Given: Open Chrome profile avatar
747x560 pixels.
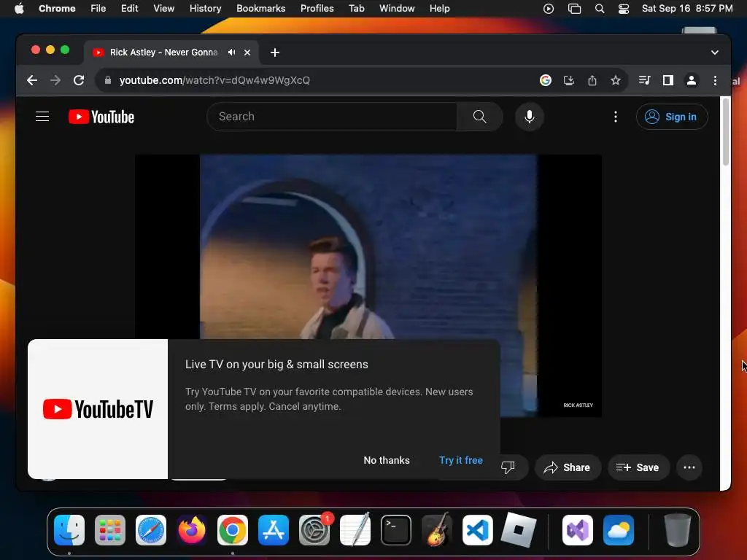Looking at the screenshot, I should coord(692,80).
